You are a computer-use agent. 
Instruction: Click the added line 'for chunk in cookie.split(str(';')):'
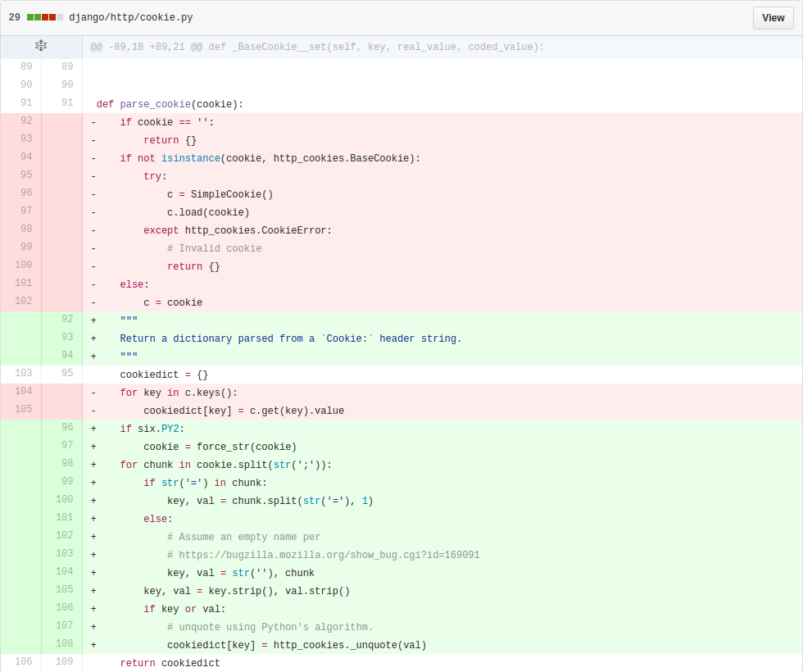point(226,465)
